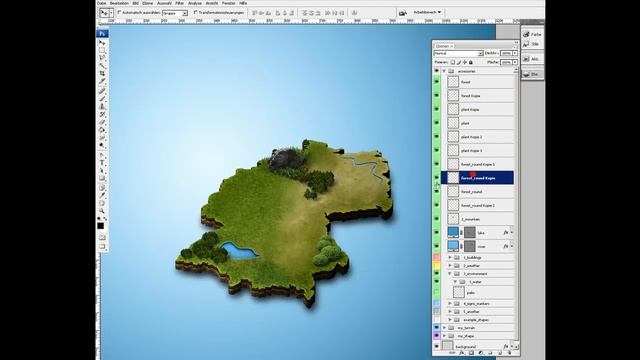Open the Normal blend mode dropdown
The image size is (640, 360).
(458, 53)
